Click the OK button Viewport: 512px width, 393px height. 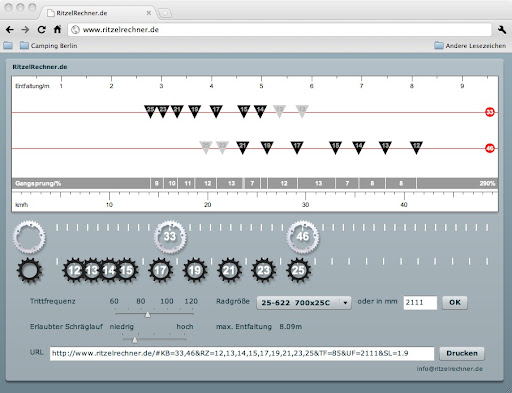455,302
